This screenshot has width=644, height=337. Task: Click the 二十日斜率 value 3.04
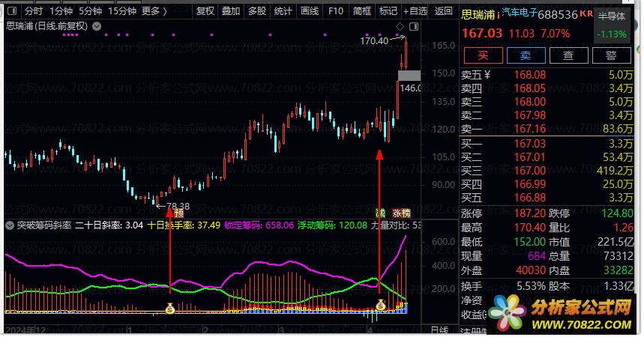[x=134, y=225]
